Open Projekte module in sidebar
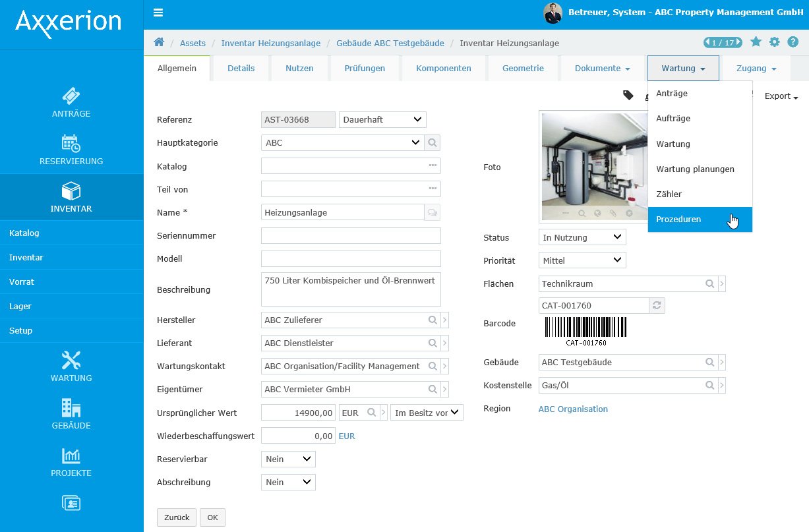The height and width of the screenshot is (532, 809). [71, 461]
